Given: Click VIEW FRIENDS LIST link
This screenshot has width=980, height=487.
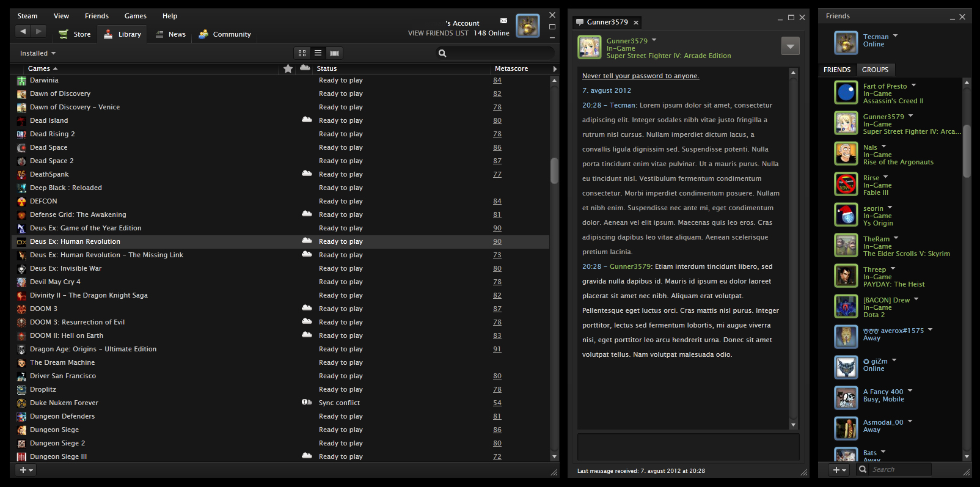Looking at the screenshot, I should pyautogui.click(x=438, y=33).
